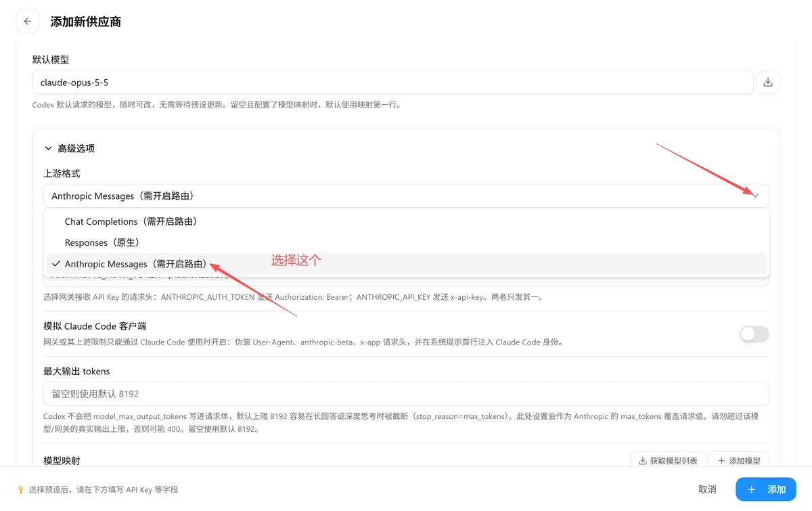This screenshot has height=511, width=812.
Task: Choose the Responses（原生）option
Action: click(406, 242)
